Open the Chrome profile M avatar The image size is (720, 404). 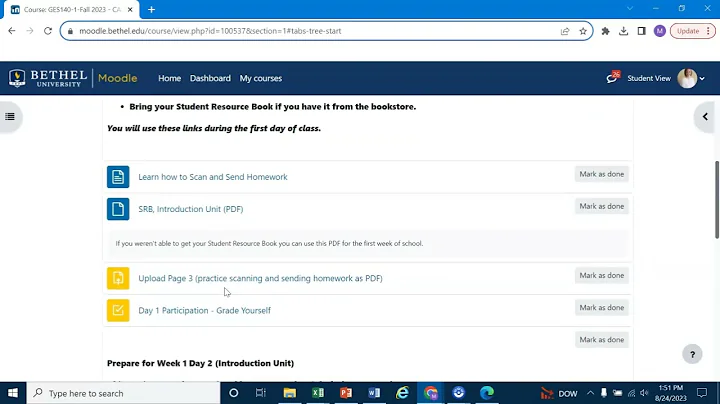coord(660,31)
